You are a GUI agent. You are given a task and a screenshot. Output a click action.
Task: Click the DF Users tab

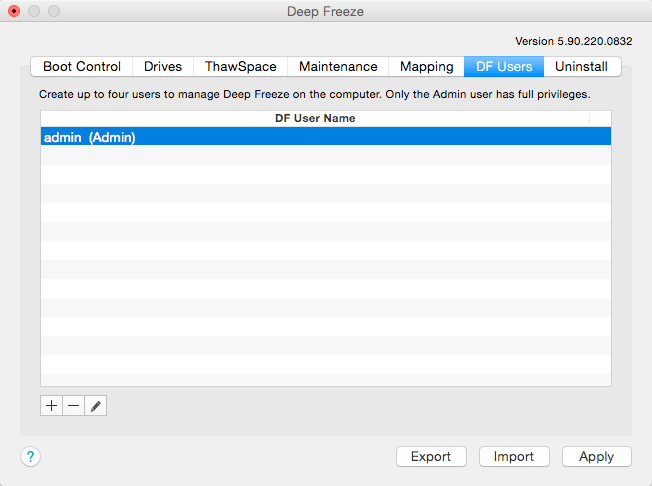click(504, 67)
